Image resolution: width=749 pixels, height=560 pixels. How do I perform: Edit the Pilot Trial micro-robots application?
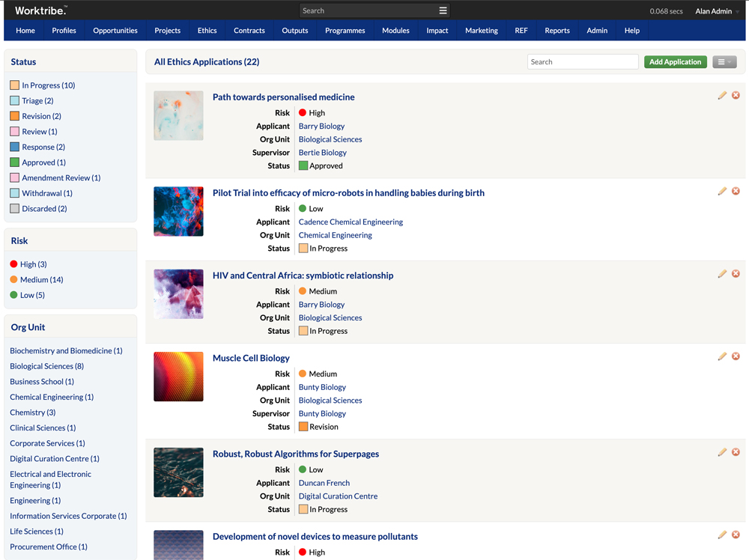click(x=722, y=191)
